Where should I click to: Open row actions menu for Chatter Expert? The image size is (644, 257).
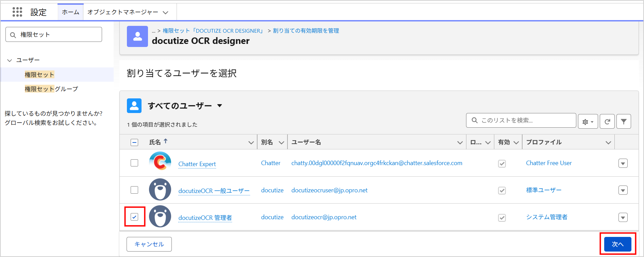click(x=623, y=163)
